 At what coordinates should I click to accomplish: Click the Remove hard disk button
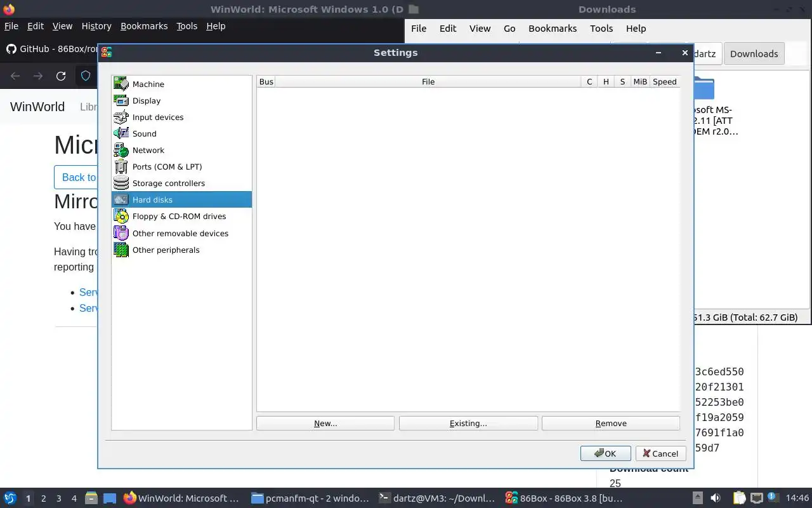coord(611,423)
